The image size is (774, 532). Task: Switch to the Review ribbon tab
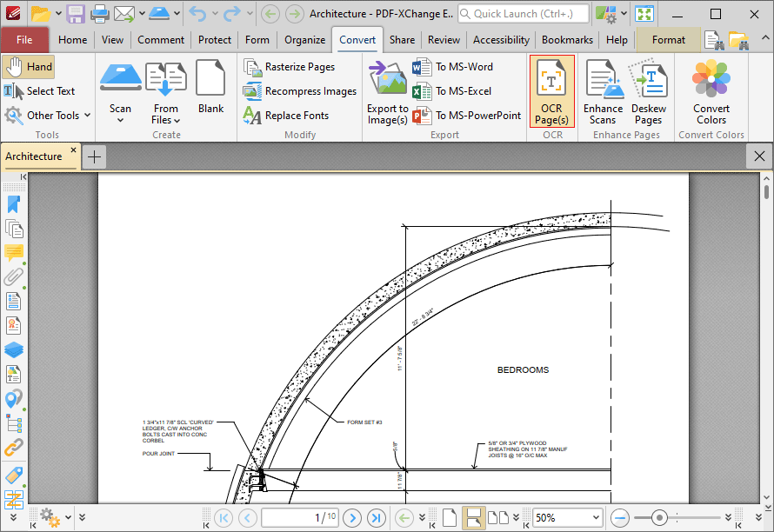pos(444,39)
